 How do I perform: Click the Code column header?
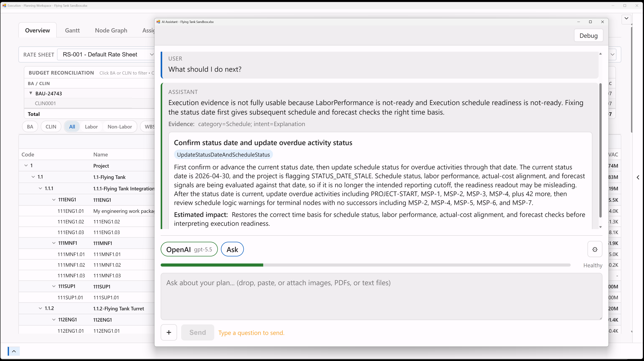tap(28, 154)
